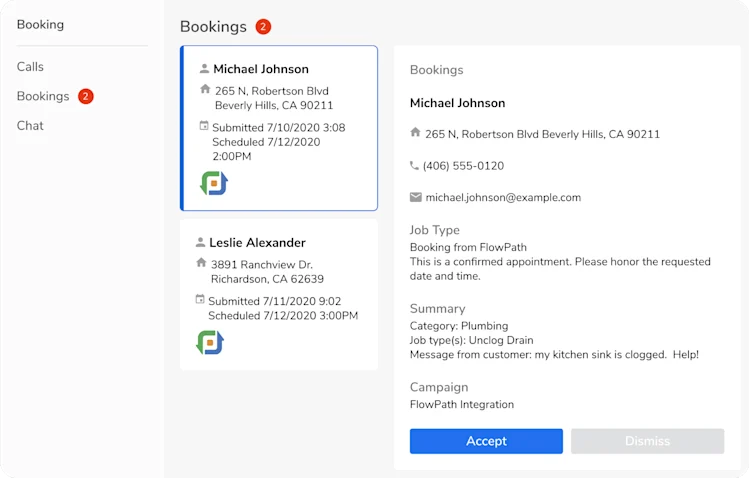The width and height of the screenshot is (749, 478).
Task: Click the (406) 555-0120 phone number
Action: pos(463,166)
